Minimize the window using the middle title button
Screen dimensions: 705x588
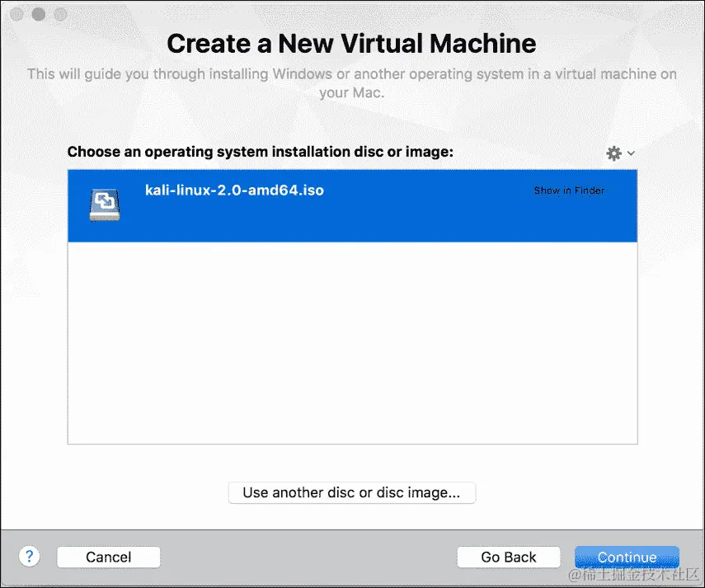pyautogui.click(x=39, y=14)
